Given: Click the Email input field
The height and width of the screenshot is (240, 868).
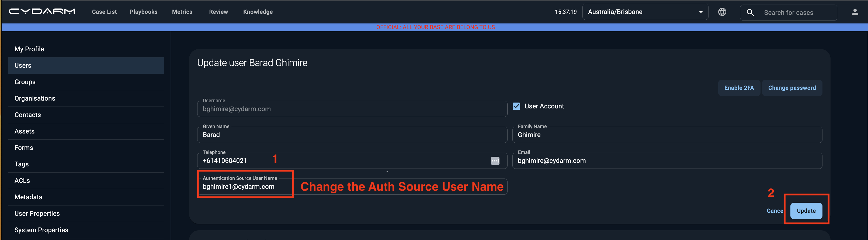Looking at the screenshot, I should click(x=667, y=161).
